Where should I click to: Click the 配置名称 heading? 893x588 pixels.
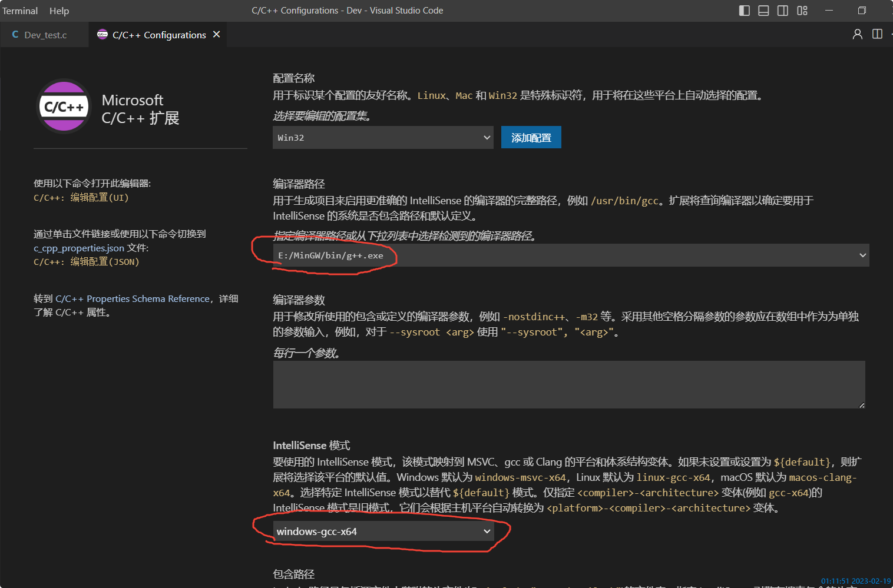(294, 78)
